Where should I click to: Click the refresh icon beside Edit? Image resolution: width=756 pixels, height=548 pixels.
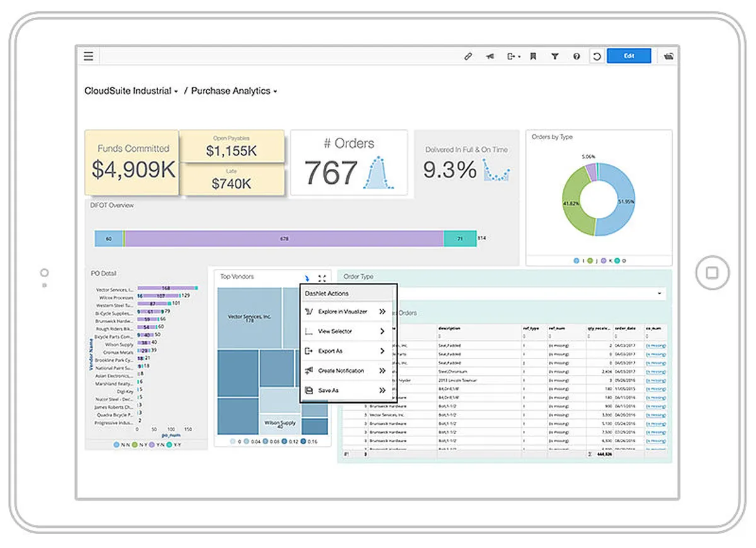[597, 56]
